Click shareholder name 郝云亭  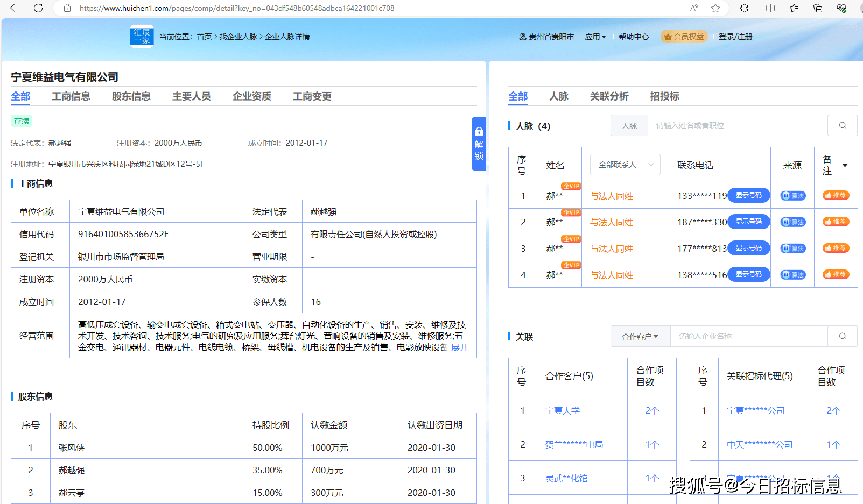[72, 493]
